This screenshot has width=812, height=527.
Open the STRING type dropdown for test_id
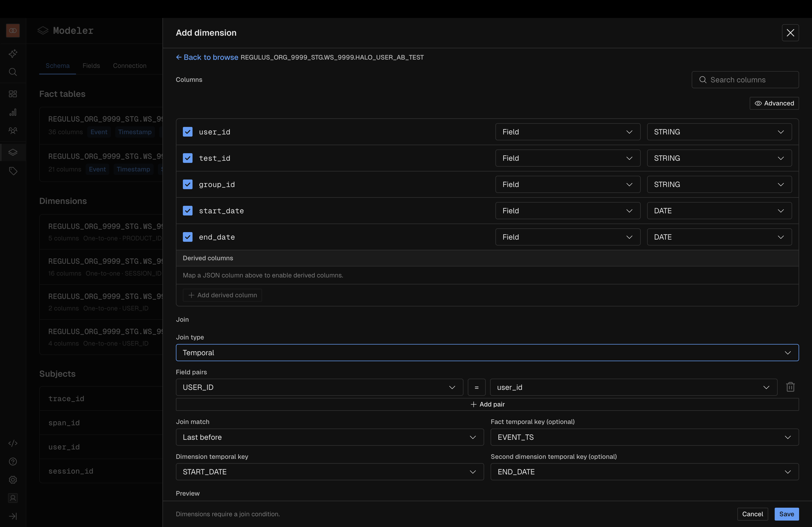click(719, 158)
